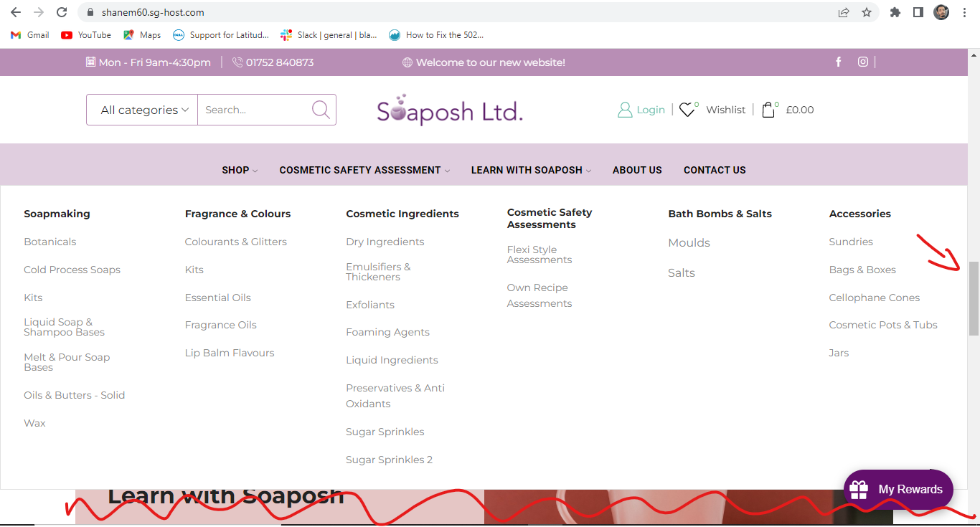Click the Soaposh Ltd. logo
Viewport: 980px width, 527px height.
click(450, 110)
